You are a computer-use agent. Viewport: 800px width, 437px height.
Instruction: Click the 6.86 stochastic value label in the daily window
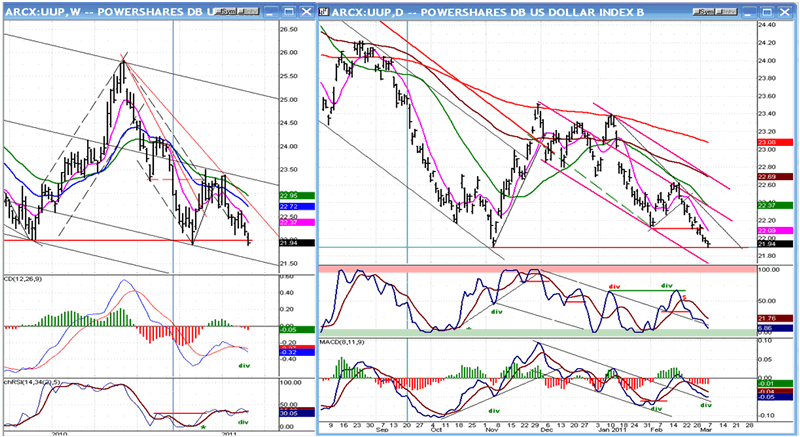point(774,328)
